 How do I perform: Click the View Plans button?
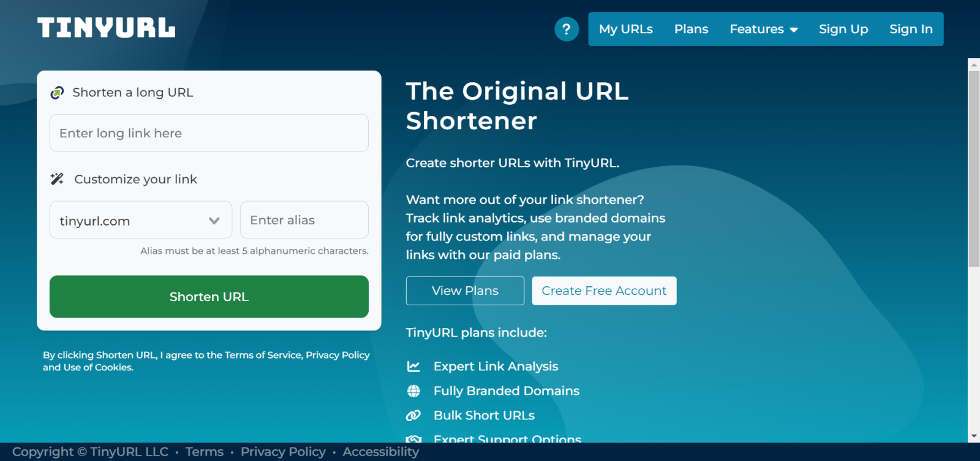[x=465, y=291]
